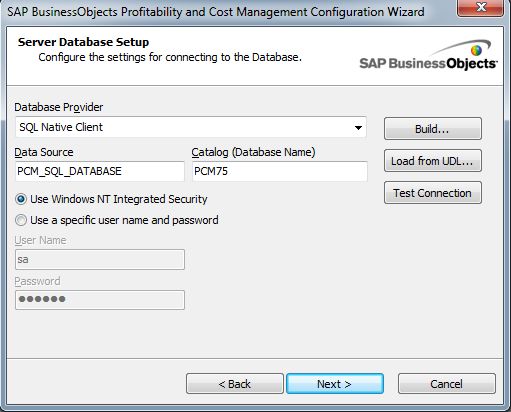Click the Build... button

433,129
